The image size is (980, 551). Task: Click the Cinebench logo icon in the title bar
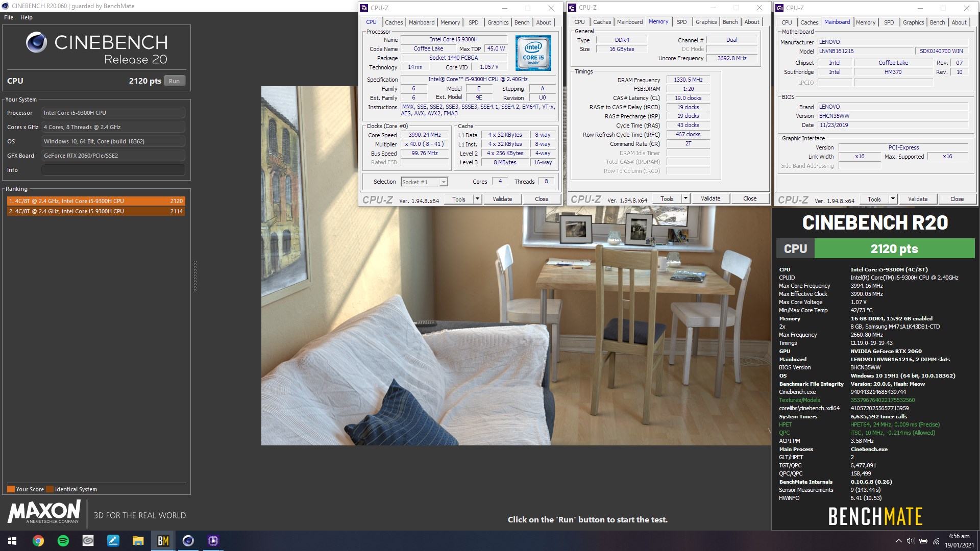(x=6, y=6)
